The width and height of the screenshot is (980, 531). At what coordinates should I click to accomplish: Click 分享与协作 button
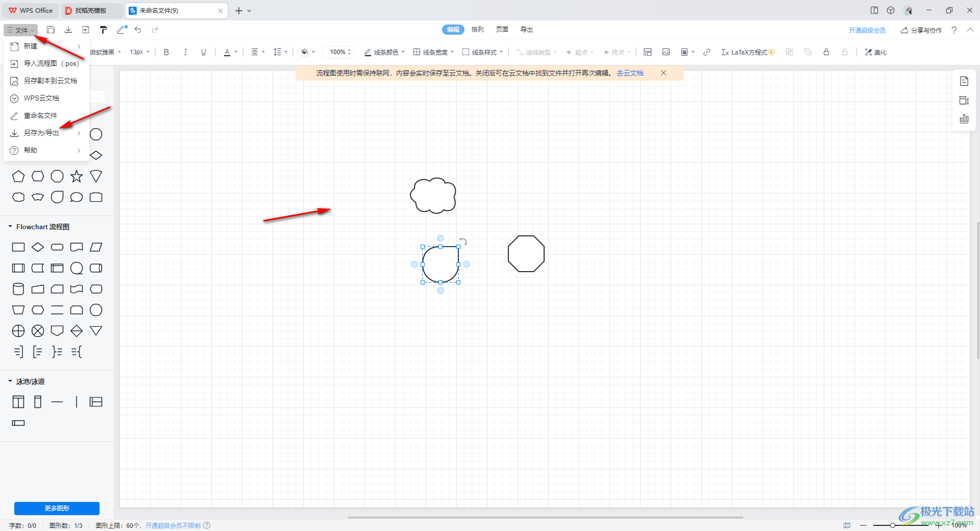coord(921,30)
